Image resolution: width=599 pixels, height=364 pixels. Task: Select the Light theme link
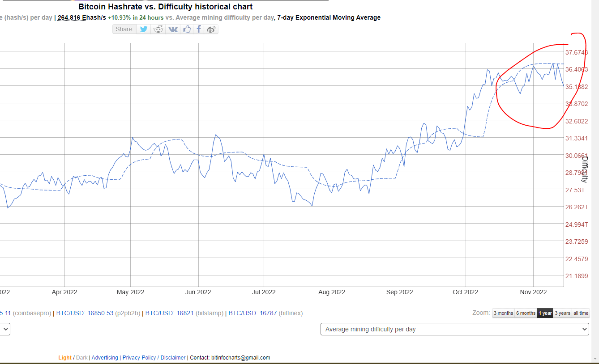point(64,358)
